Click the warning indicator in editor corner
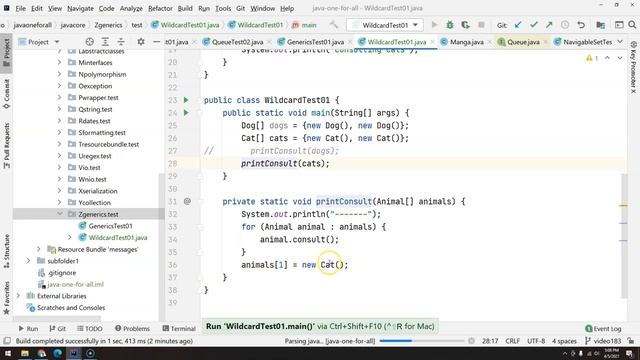The width and height of the screenshot is (640, 360). pyautogui.click(x=592, y=58)
